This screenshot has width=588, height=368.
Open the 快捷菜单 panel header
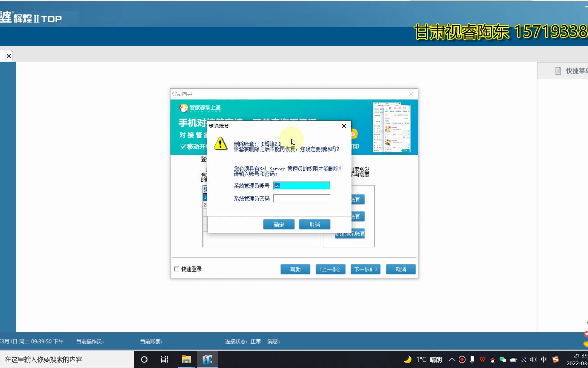563,71
